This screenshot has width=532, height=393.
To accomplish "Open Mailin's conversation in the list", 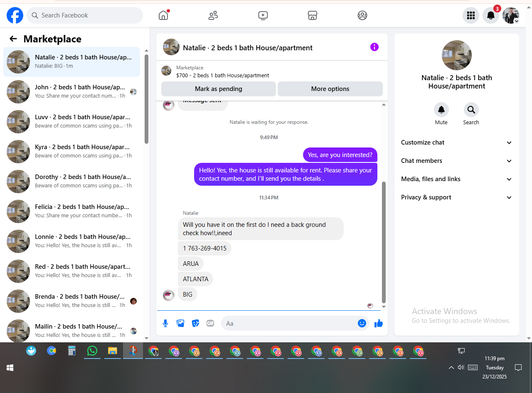I will (x=71, y=329).
